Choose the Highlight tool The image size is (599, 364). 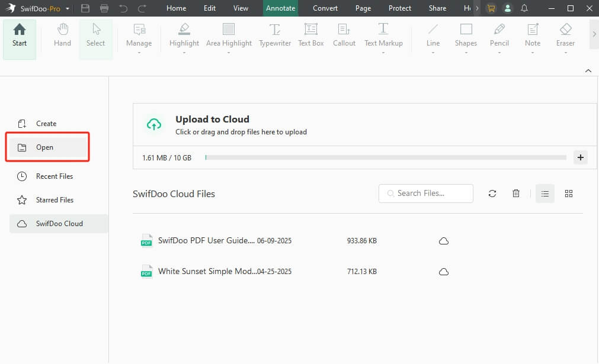click(184, 35)
